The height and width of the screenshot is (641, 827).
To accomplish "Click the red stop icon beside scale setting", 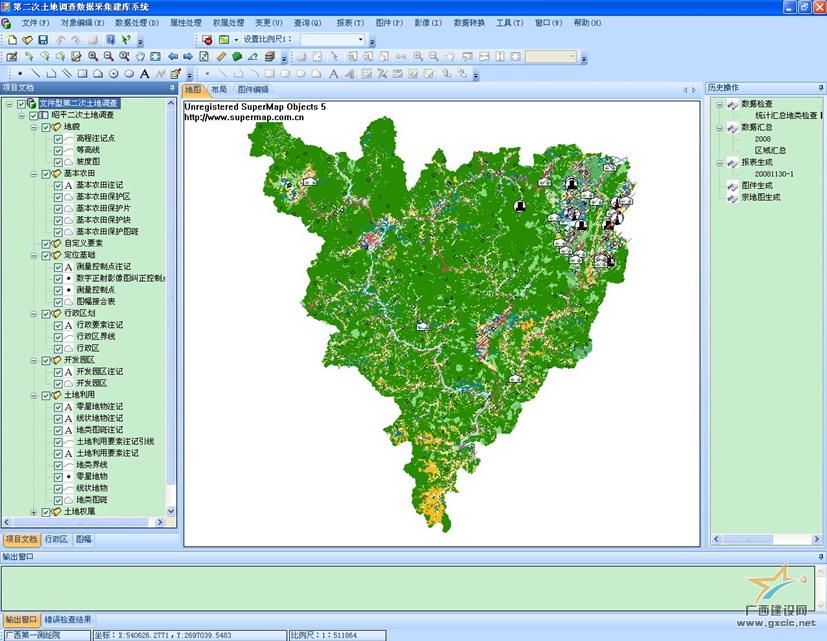I will click(207, 40).
